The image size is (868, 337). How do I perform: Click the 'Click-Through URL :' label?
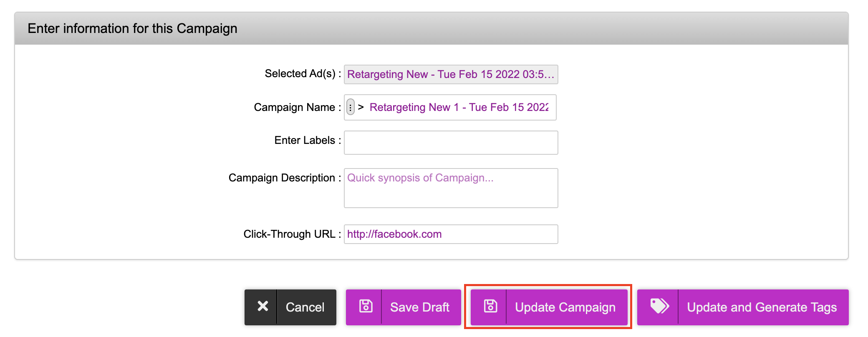pos(292,234)
